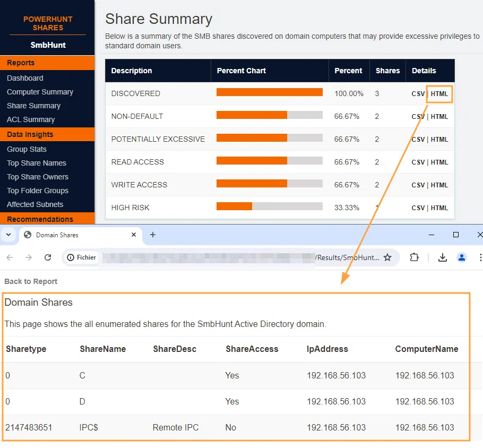Open Top Share Names insight

click(x=37, y=163)
